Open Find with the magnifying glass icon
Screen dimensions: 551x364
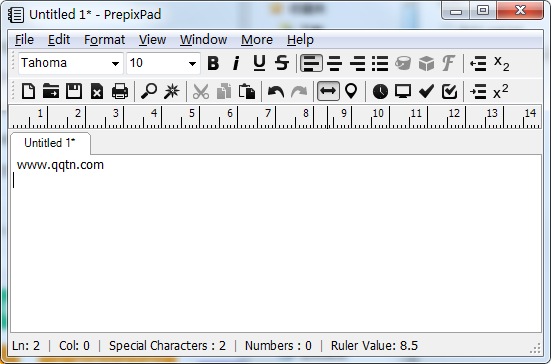pyautogui.click(x=149, y=91)
